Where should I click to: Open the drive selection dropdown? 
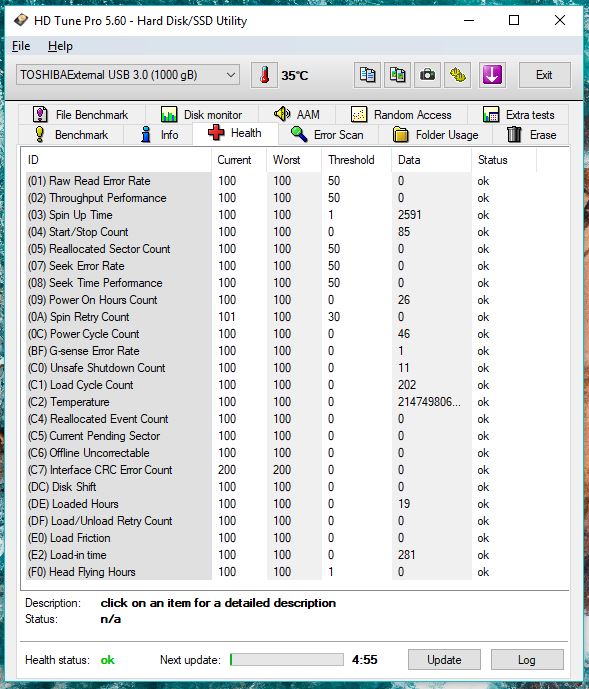[x=128, y=75]
